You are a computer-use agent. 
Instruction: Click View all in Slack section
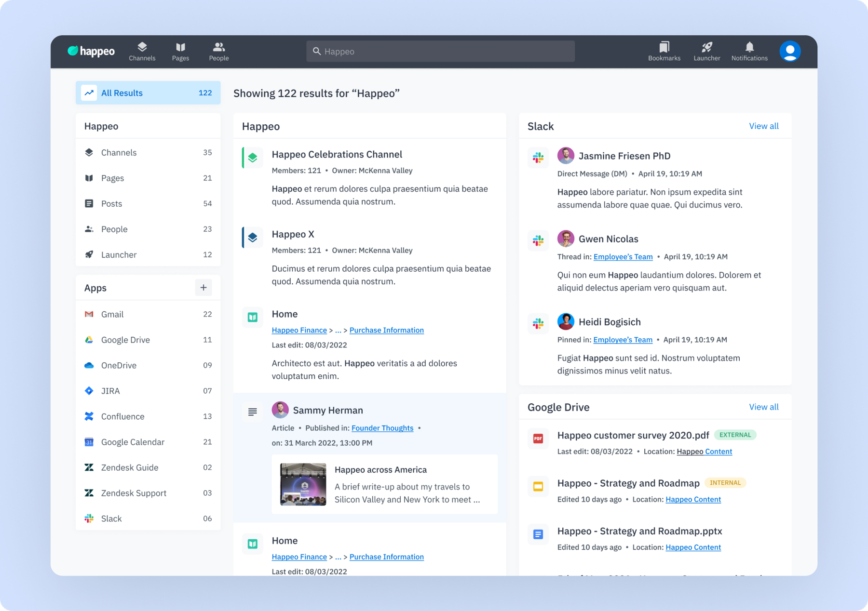coord(763,126)
